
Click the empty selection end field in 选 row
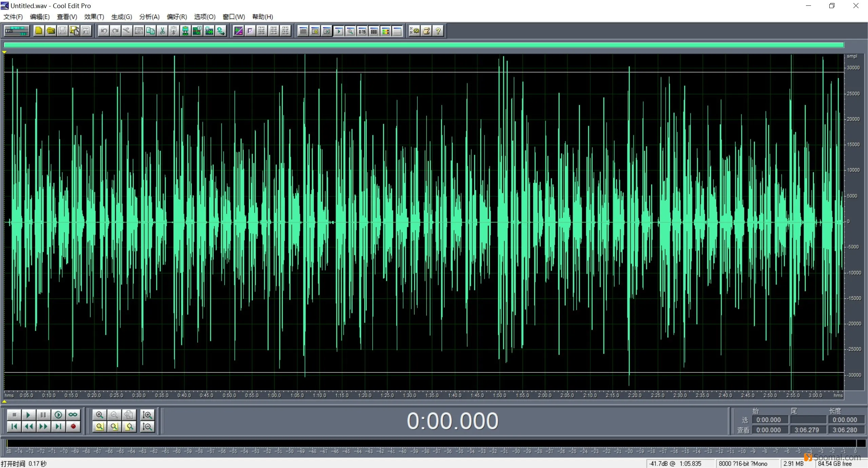[808, 420]
